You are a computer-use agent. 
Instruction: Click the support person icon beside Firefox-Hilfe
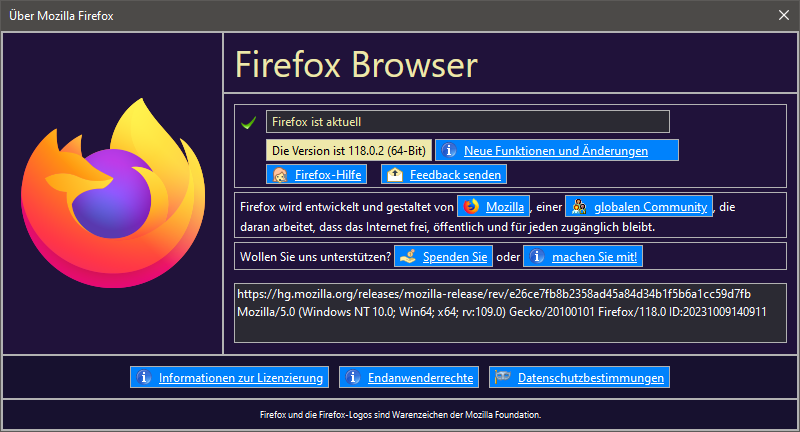click(280, 175)
